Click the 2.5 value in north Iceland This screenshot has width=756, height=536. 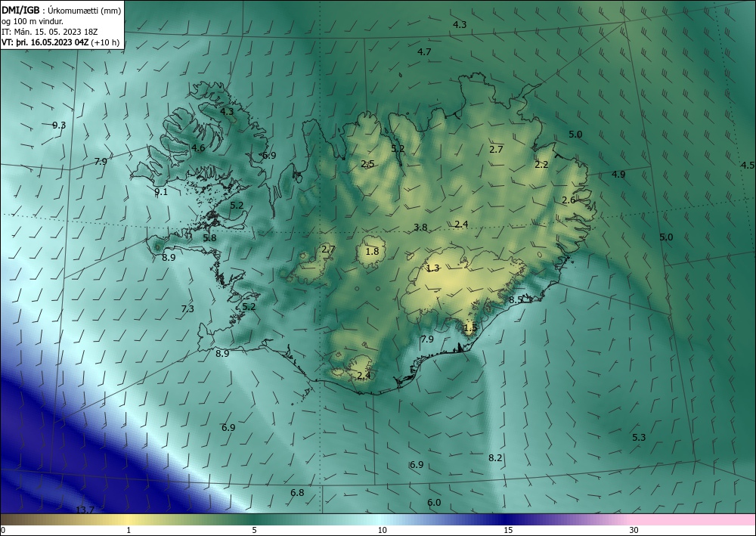click(367, 164)
